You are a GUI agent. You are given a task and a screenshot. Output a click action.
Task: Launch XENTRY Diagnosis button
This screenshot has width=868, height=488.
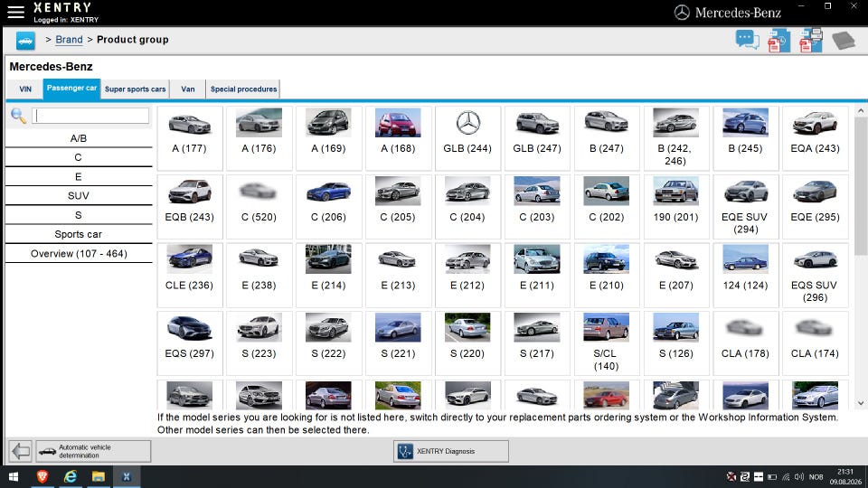451,451
